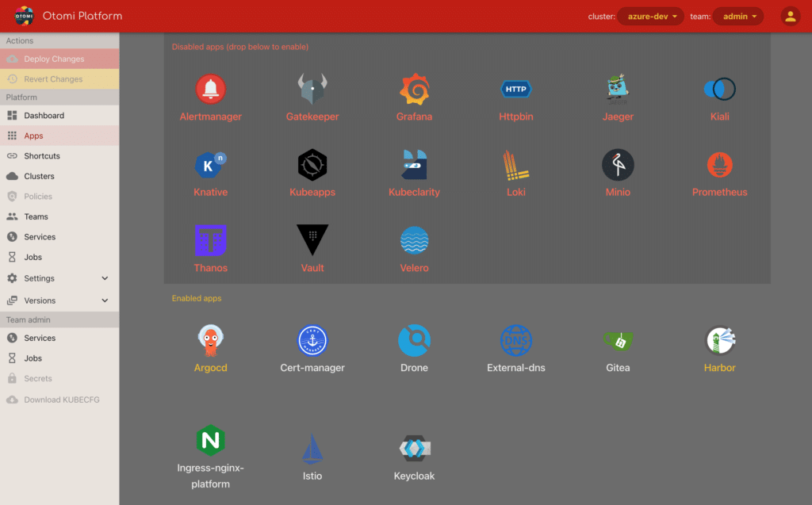The image size is (812, 505).
Task: Open the Httpbin app icon
Action: coord(515,89)
